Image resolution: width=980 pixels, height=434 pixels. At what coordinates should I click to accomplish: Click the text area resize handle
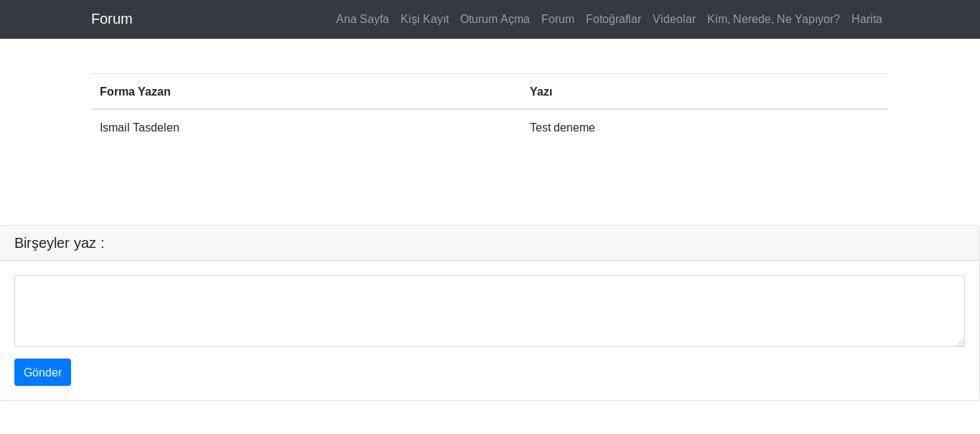click(961, 343)
